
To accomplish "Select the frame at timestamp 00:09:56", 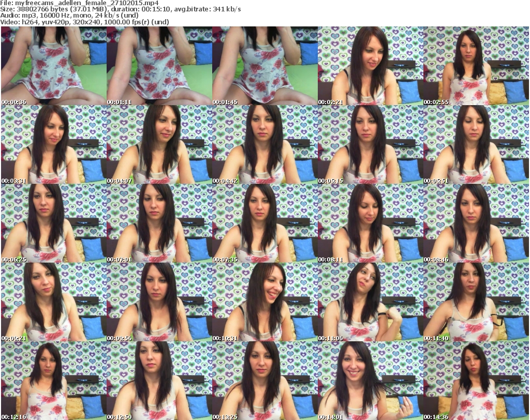I will [x=159, y=302].
